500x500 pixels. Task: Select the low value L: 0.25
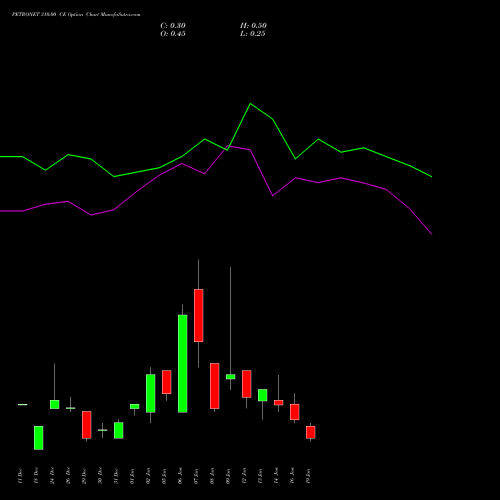pos(253,34)
